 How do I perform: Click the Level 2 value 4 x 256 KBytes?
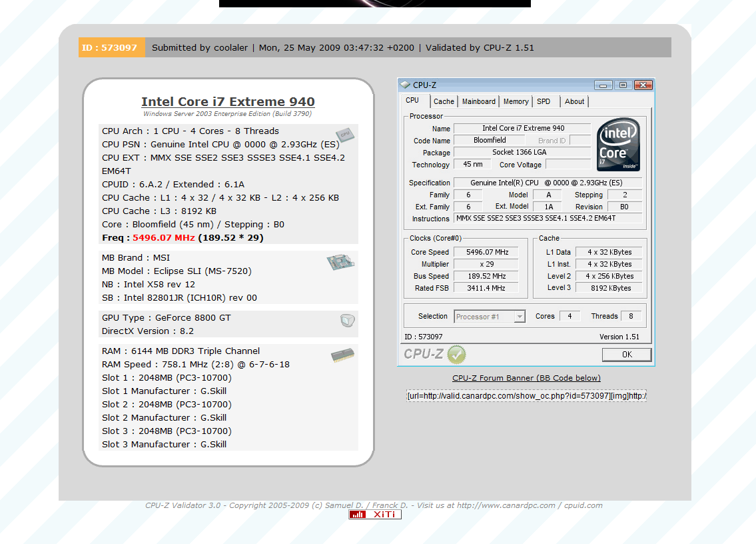(610, 276)
